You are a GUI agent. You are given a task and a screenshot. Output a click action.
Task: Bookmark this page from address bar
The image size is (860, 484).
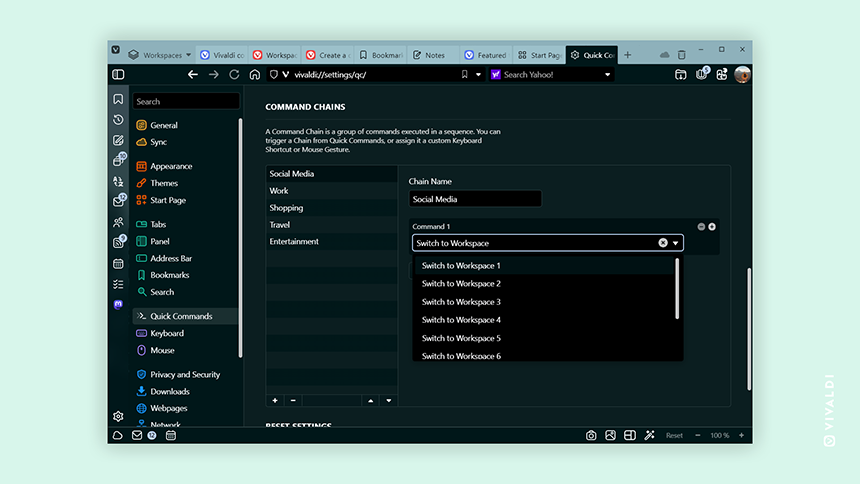tap(465, 75)
